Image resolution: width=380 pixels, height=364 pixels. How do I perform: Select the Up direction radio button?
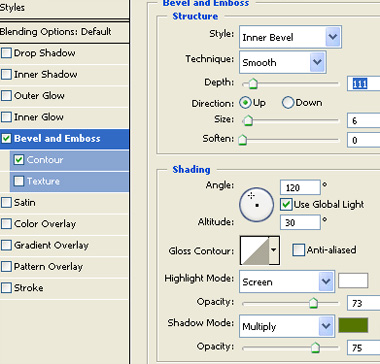(x=245, y=103)
